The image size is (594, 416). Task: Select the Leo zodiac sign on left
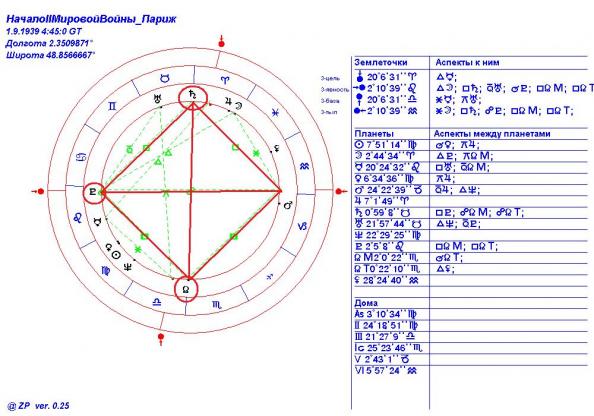point(78,217)
